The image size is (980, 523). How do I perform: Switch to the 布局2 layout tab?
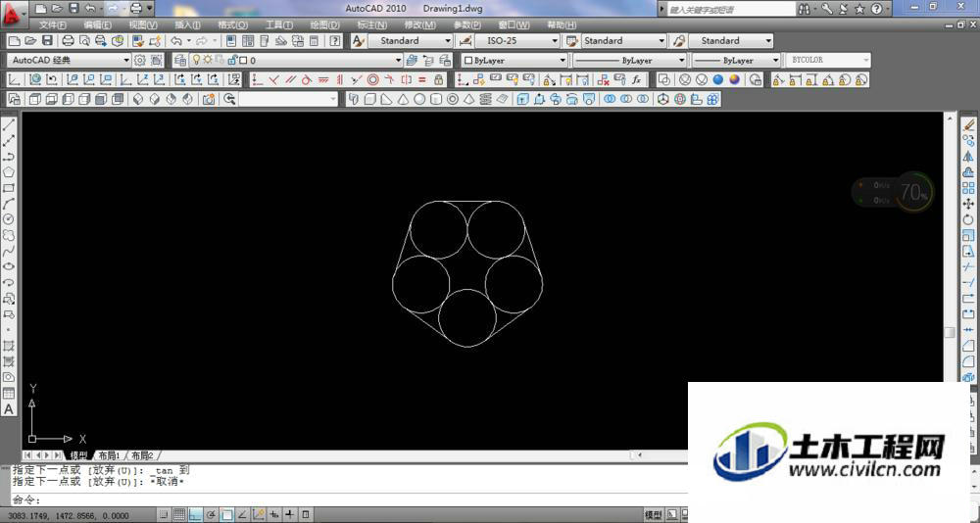click(142, 455)
